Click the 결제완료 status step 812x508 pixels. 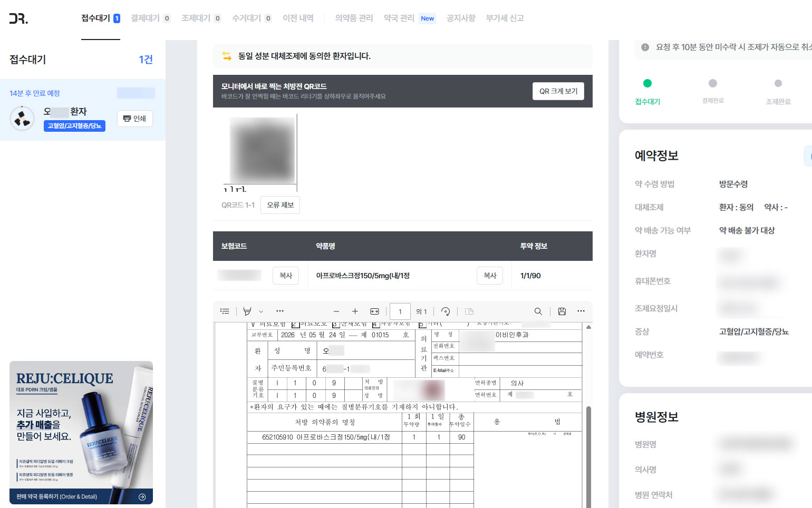point(713,92)
